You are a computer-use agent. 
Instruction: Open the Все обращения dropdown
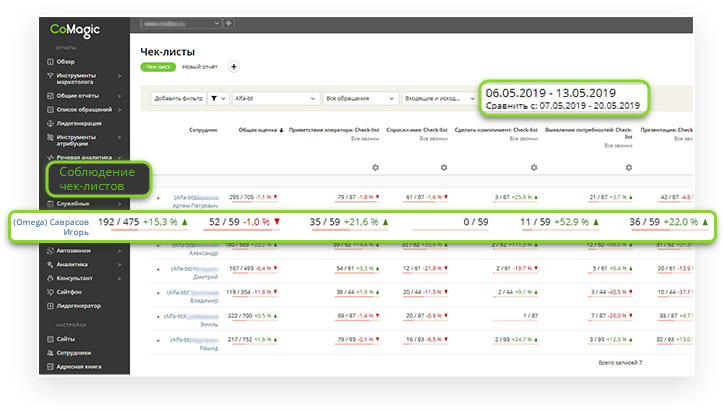(360, 98)
